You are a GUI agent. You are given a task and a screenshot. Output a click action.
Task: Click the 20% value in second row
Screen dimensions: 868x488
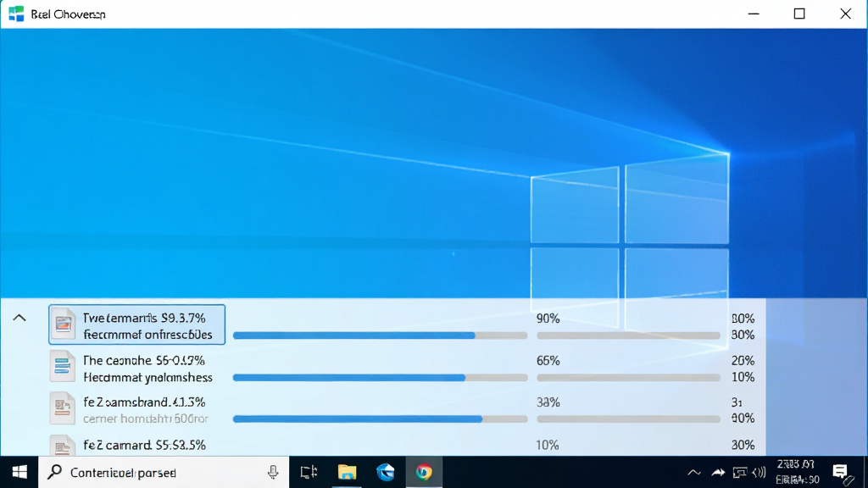point(743,361)
